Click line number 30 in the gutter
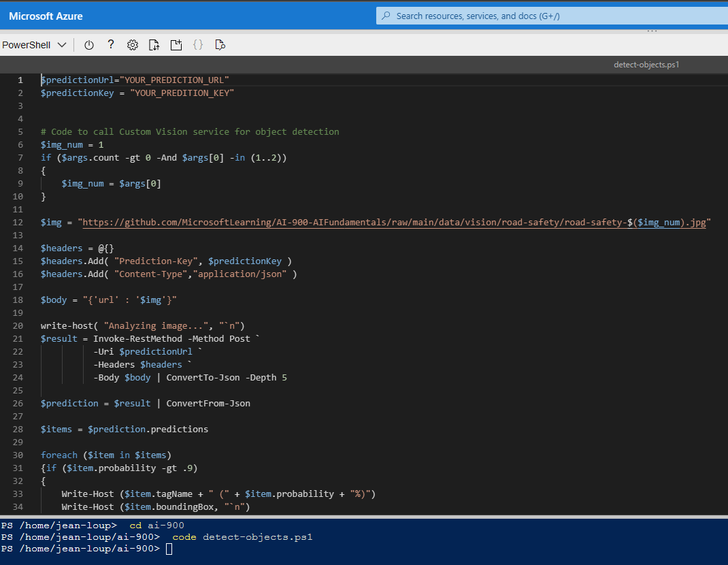 coord(18,455)
